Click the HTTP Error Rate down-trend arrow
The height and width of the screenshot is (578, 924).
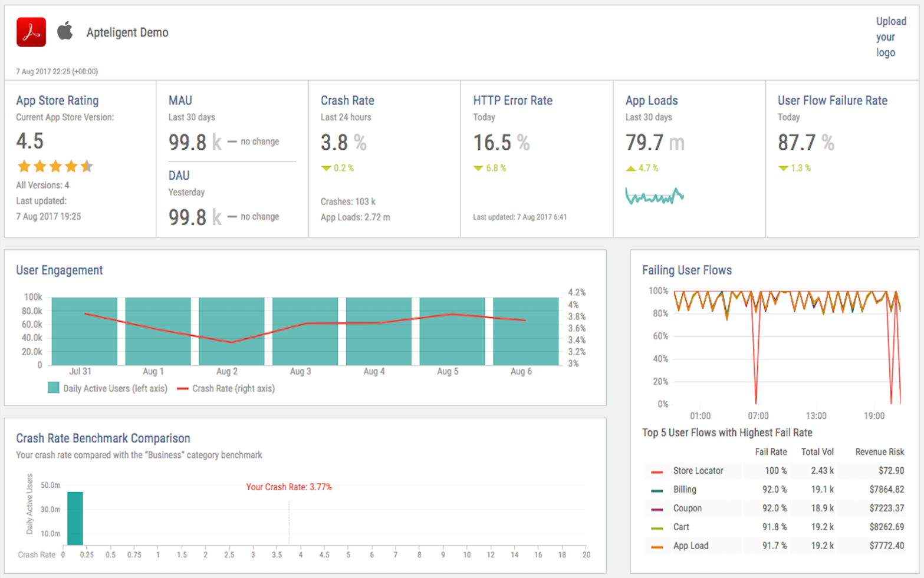pyautogui.click(x=478, y=169)
